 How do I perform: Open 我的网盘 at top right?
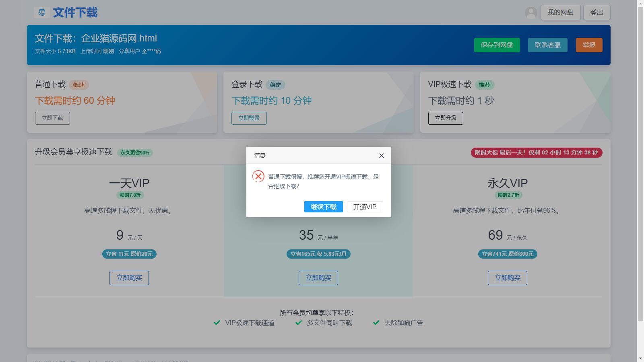pyautogui.click(x=560, y=12)
